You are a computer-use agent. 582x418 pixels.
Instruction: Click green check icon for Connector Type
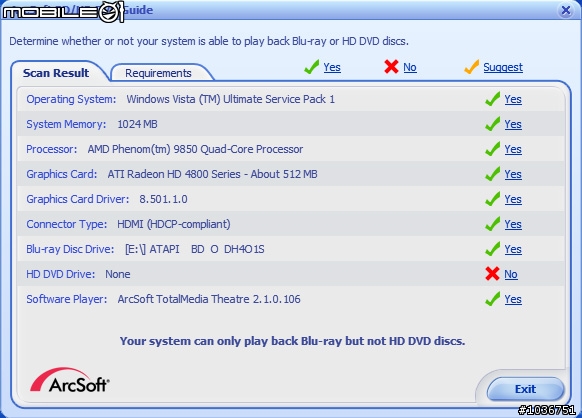pos(493,224)
